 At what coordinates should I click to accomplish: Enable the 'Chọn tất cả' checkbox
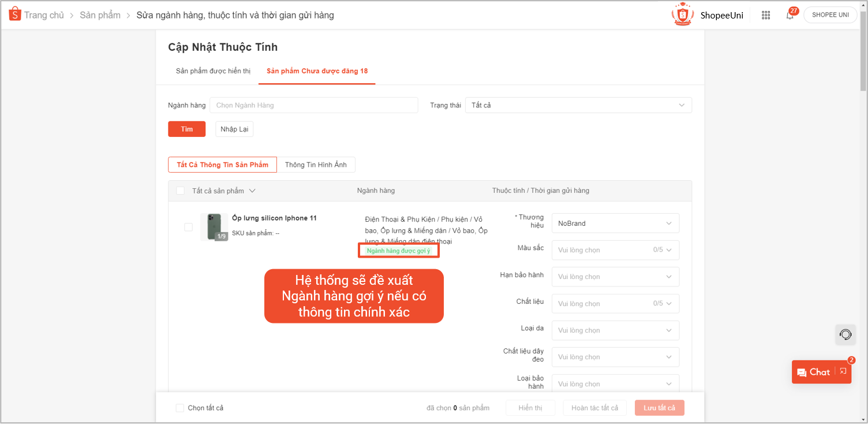(180, 408)
